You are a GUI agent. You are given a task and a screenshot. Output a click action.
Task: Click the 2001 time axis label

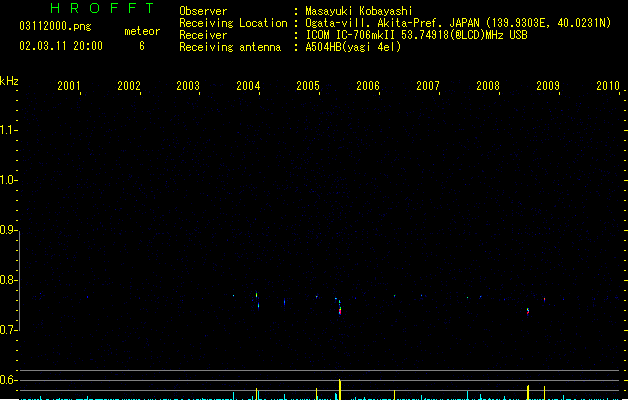tap(69, 85)
